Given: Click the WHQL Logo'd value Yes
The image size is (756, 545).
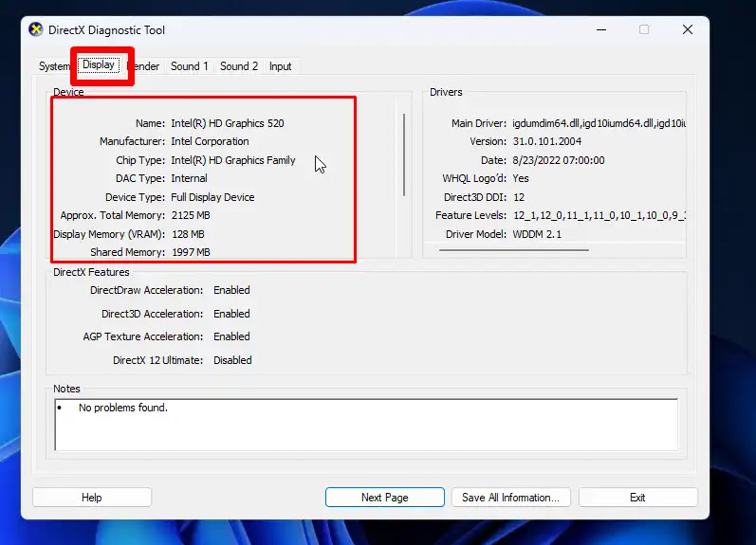Looking at the screenshot, I should [520, 178].
